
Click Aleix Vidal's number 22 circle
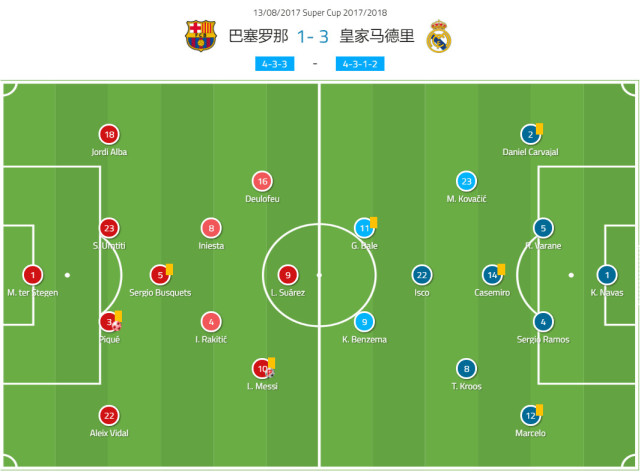tap(108, 414)
